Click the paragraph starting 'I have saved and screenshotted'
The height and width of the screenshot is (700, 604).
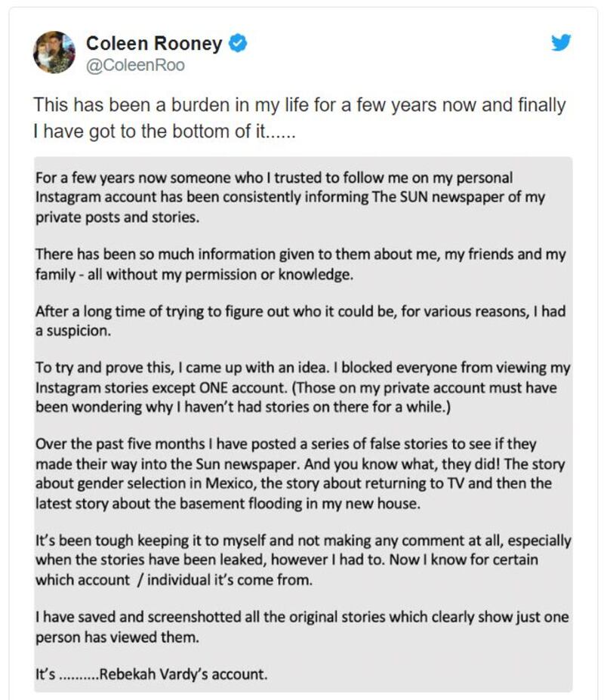pyautogui.click(x=300, y=627)
